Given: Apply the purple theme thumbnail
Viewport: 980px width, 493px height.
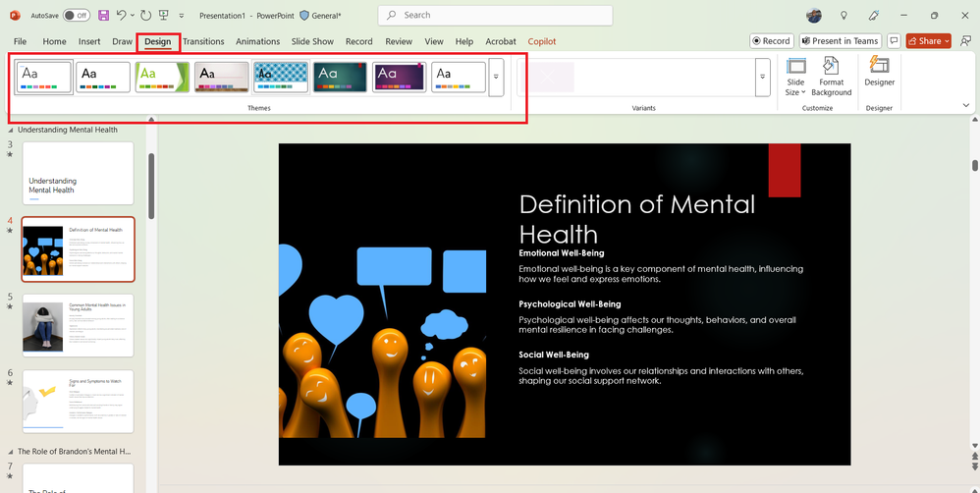Looking at the screenshot, I should pos(400,77).
